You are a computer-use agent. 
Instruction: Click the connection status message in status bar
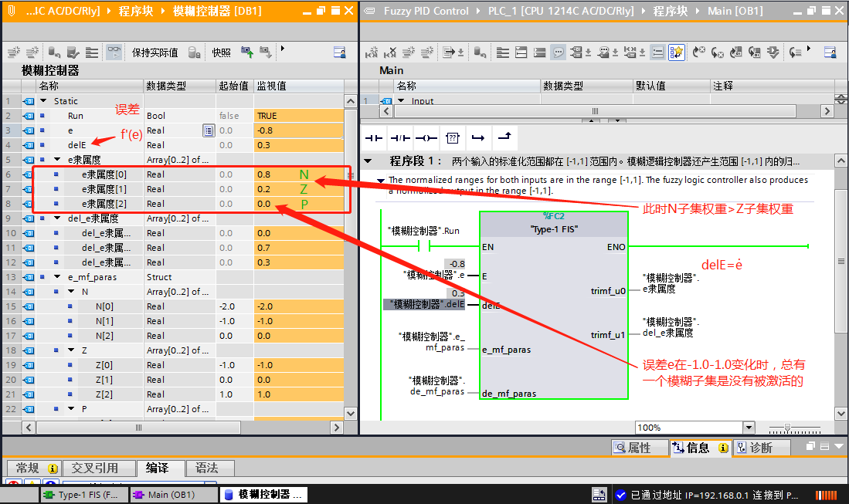[714, 495]
